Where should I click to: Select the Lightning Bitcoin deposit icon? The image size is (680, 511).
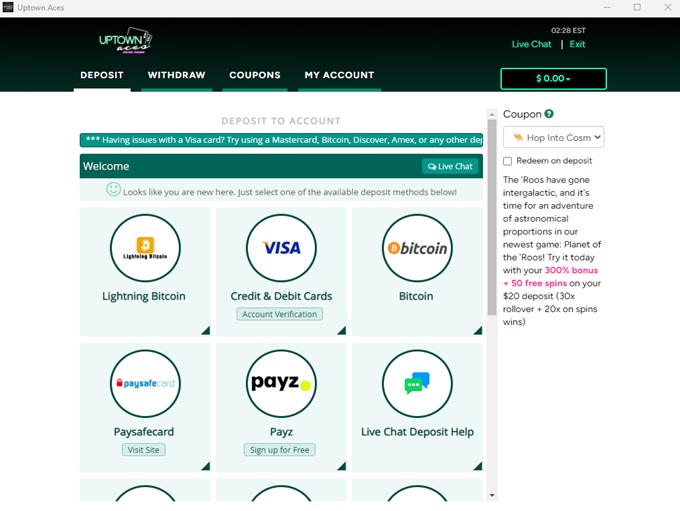coord(145,248)
